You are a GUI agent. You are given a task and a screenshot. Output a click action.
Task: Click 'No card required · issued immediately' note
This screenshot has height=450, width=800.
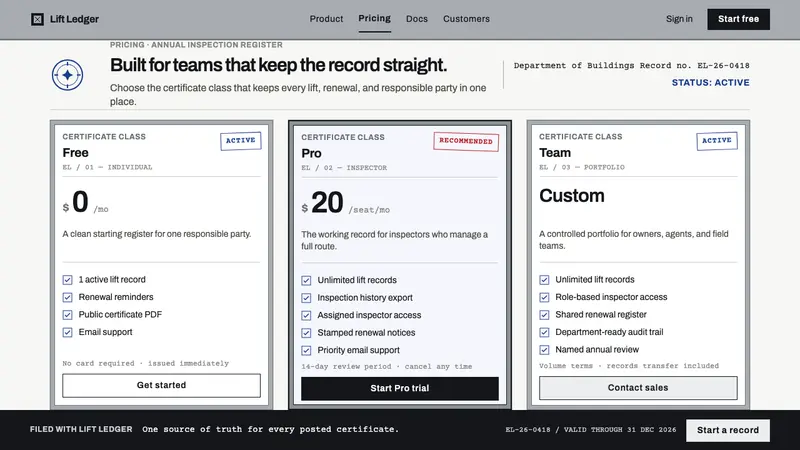tap(146, 364)
